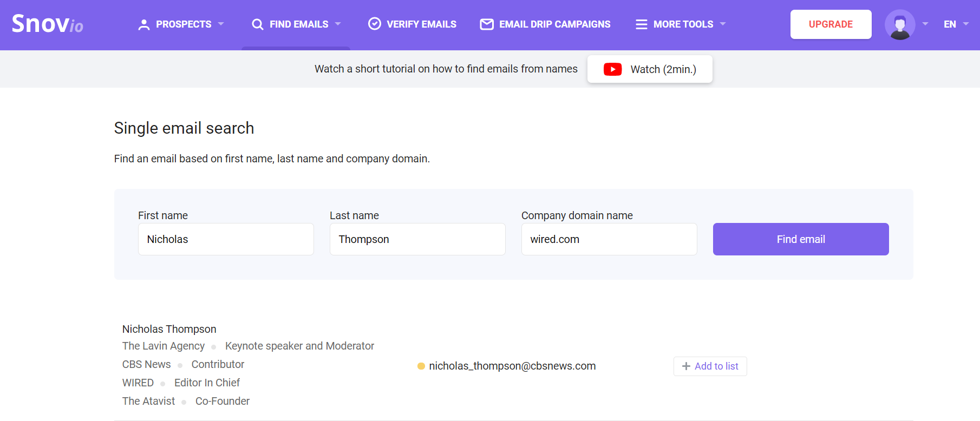The image size is (980, 421).
Task: Click Add to list button
Action: point(710,366)
